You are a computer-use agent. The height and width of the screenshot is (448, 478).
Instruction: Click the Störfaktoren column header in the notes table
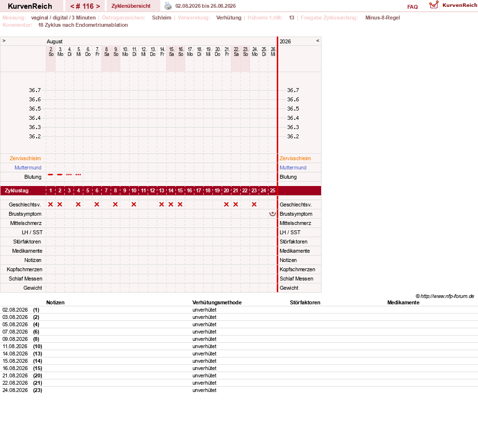(x=305, y=302)
